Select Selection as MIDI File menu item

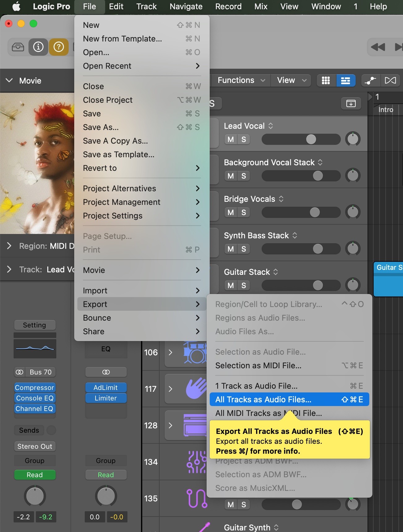point(289,365)
